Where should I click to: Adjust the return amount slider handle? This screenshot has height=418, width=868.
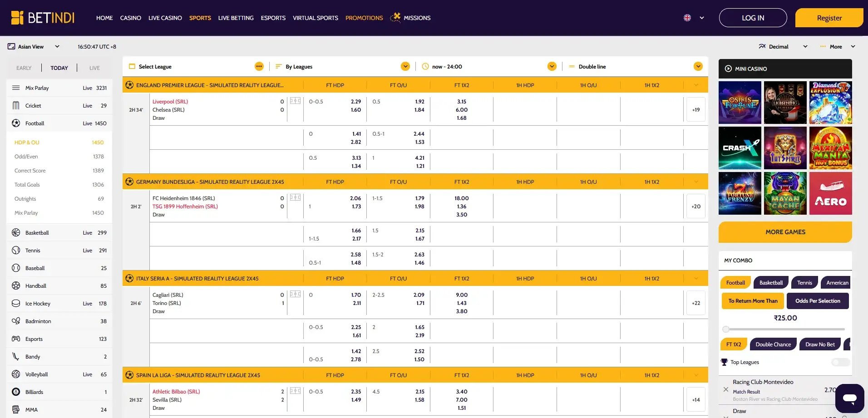tap(726, 329)
